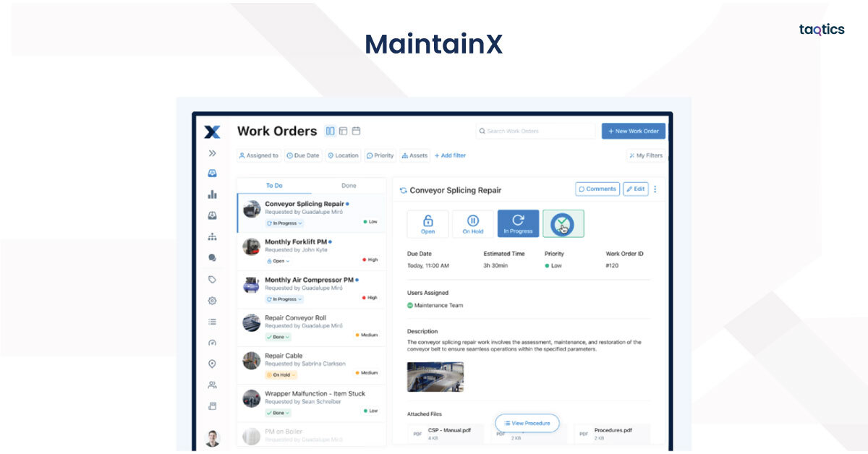Switch to the Done tab
Viewport: 868px width, 454px height.
click(349, 186)
